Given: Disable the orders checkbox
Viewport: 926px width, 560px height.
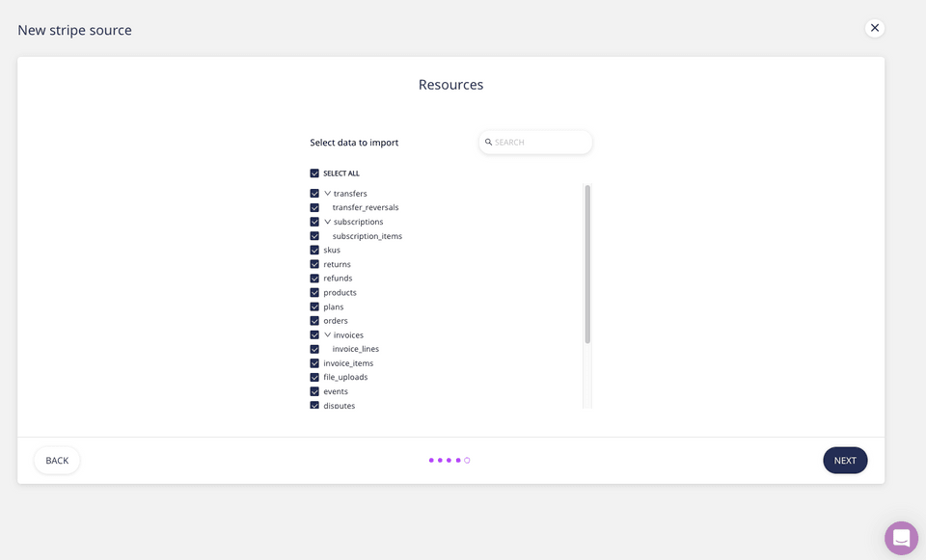Looking at the screenshot, I should 314,320.
